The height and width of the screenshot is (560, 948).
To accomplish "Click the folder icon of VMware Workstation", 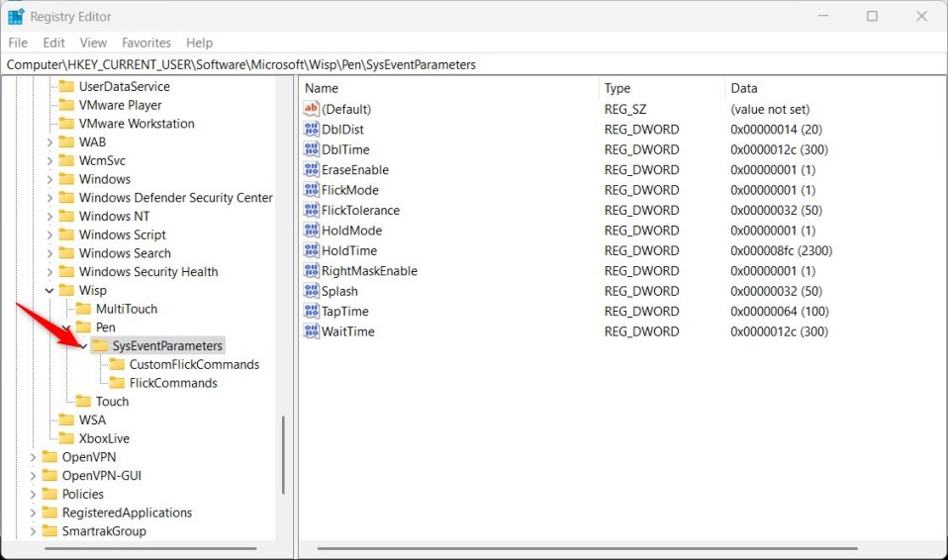I will pos(66,124).
